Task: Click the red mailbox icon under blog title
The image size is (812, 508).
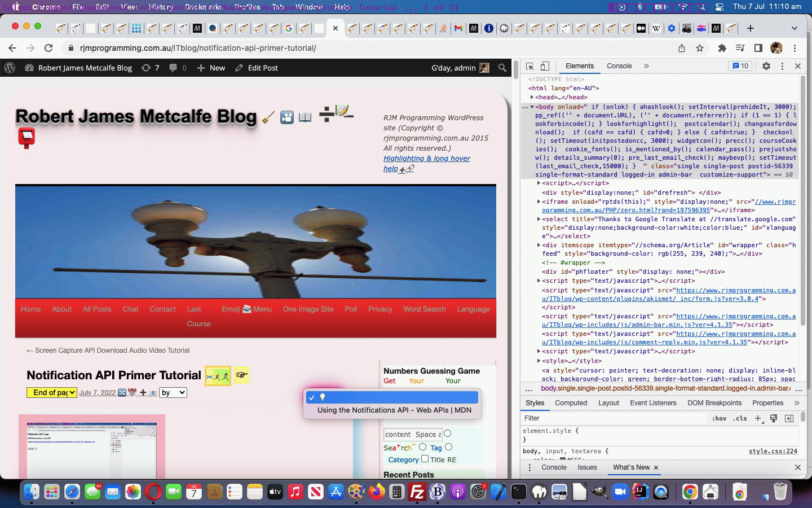Action: click(27, 138)
